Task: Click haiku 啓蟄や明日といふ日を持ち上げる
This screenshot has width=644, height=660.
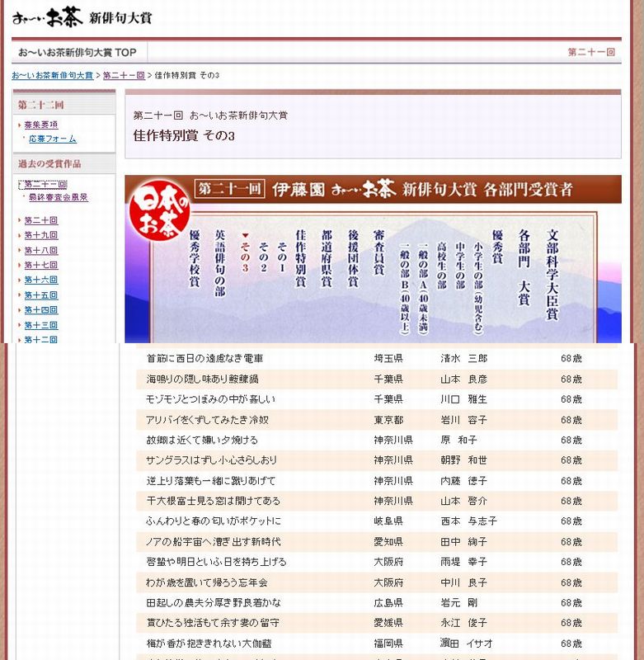Action: [216, 562]
